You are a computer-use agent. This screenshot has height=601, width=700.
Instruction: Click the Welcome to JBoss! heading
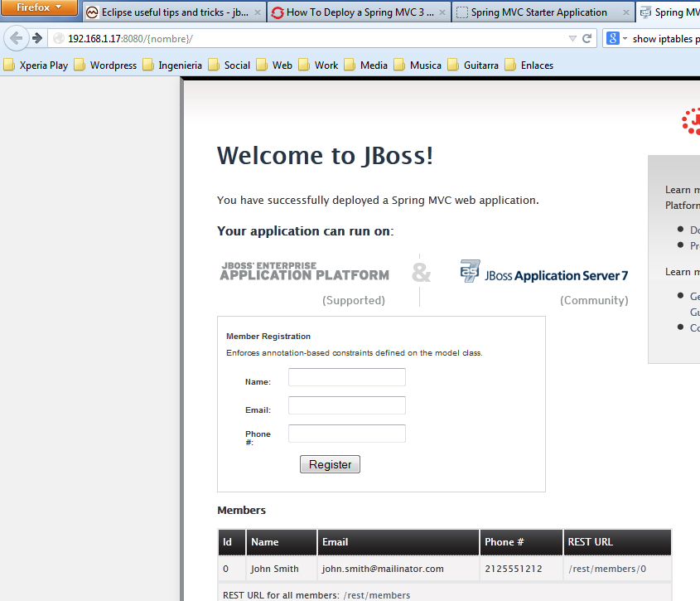(x=325, y=156)
